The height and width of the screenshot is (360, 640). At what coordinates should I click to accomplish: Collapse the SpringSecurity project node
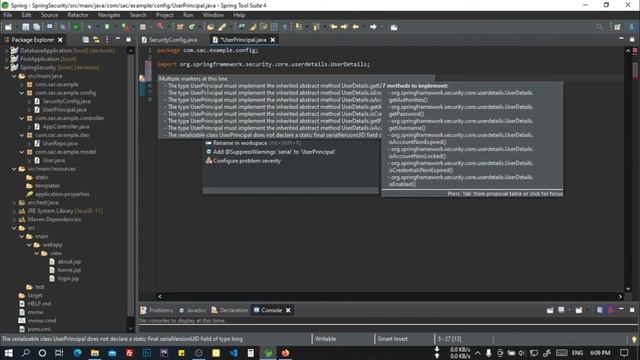(7, 68)
